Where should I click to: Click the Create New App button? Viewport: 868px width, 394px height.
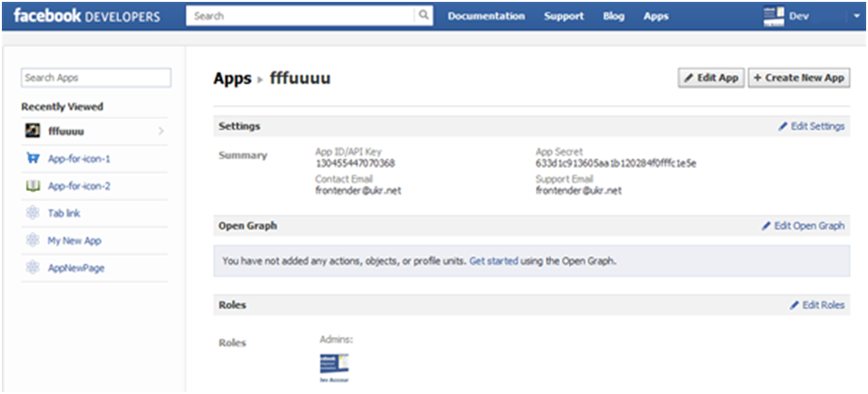pos(799,78)
